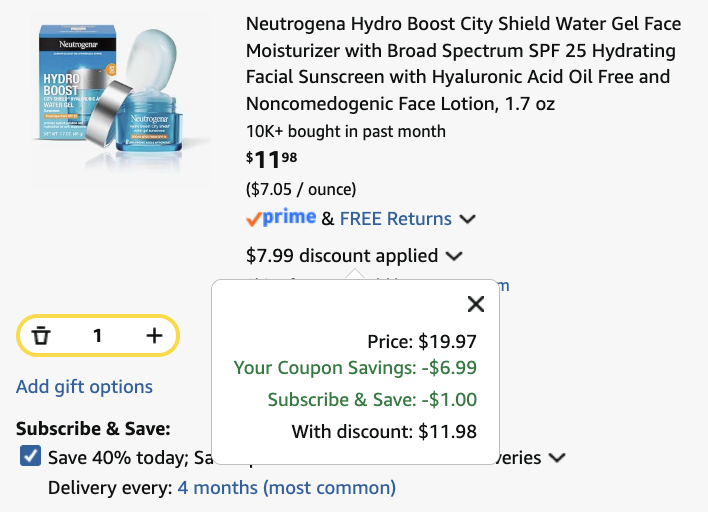Click Add gift options link
Image resolution: width=708 pixels, height=512 pixels.
(x=84, y=387)
